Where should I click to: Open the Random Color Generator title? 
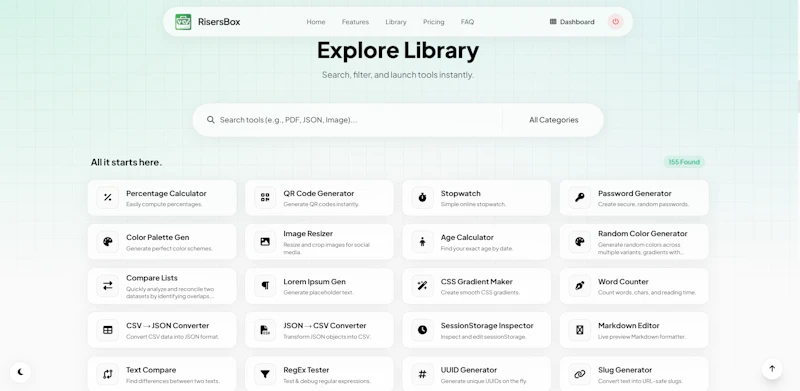(643, 234)
